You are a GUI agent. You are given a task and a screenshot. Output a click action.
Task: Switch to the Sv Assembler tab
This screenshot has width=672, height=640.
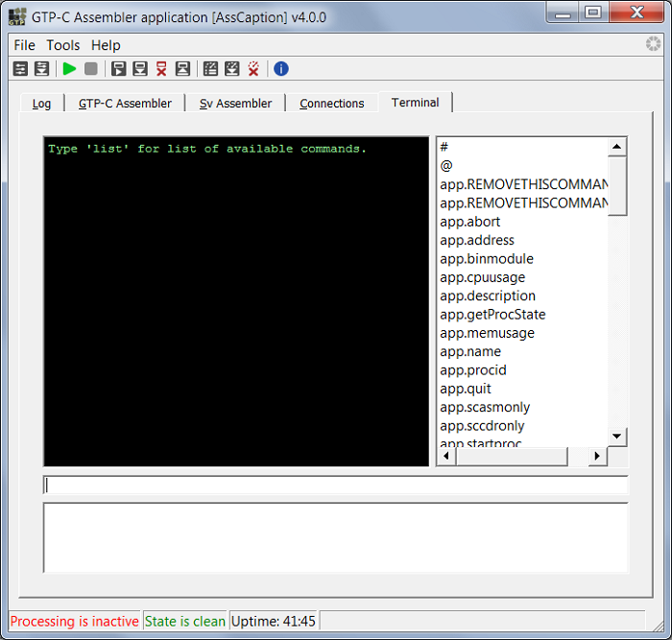pos(235,104)
